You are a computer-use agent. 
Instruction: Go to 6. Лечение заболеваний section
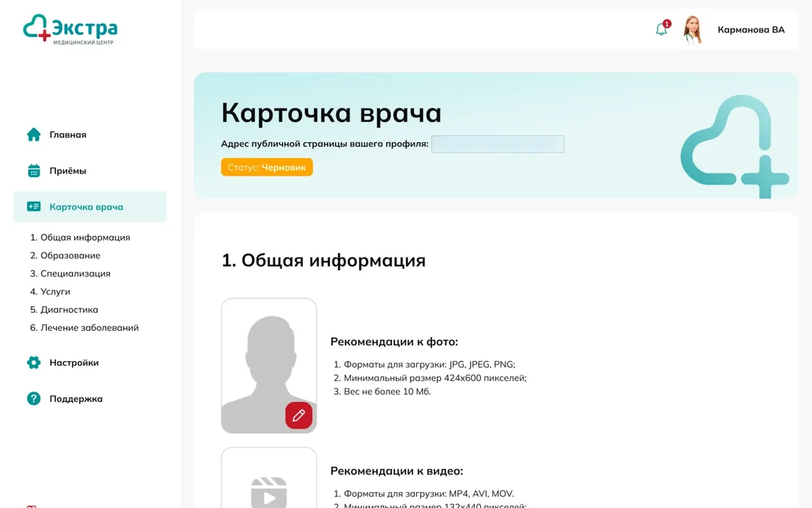click(84, 327)
